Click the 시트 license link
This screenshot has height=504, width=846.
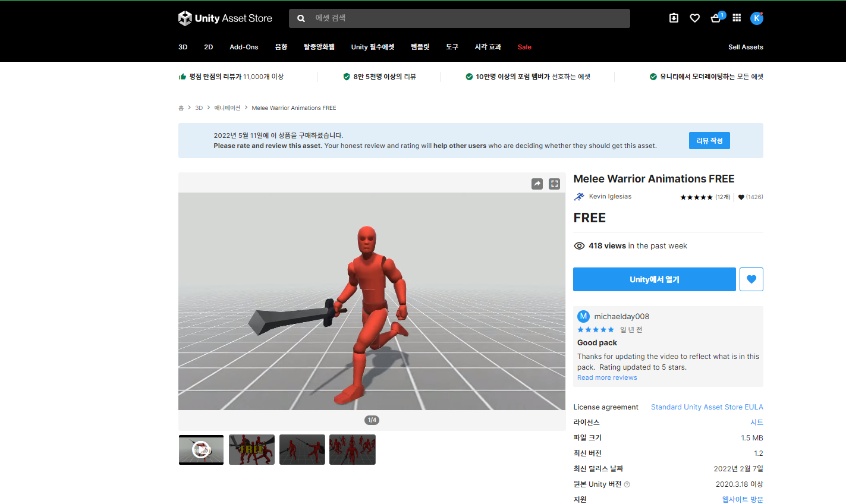[x=757, y=423]
